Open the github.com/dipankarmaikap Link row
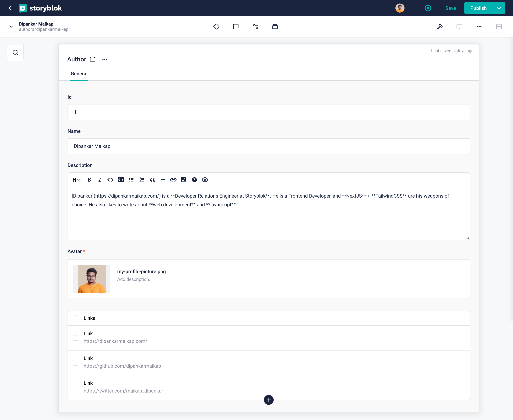Screen dimensions: 513x420 [x=269, y=363]
